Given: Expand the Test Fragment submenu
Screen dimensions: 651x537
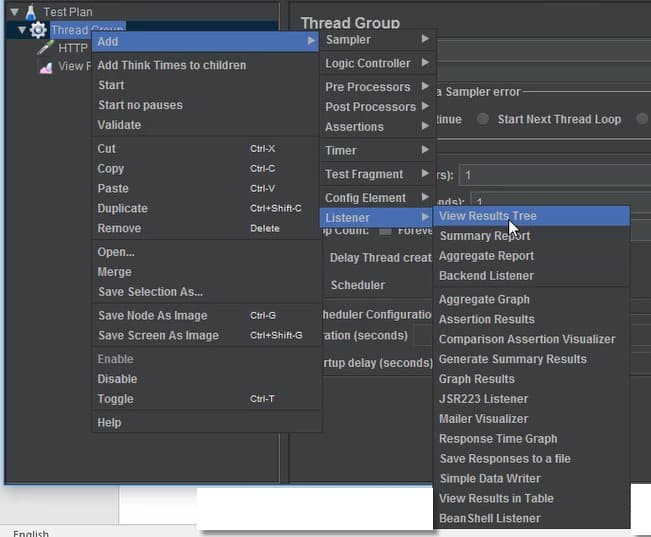Looking at the screenshot, I should (x=377, y=174).
